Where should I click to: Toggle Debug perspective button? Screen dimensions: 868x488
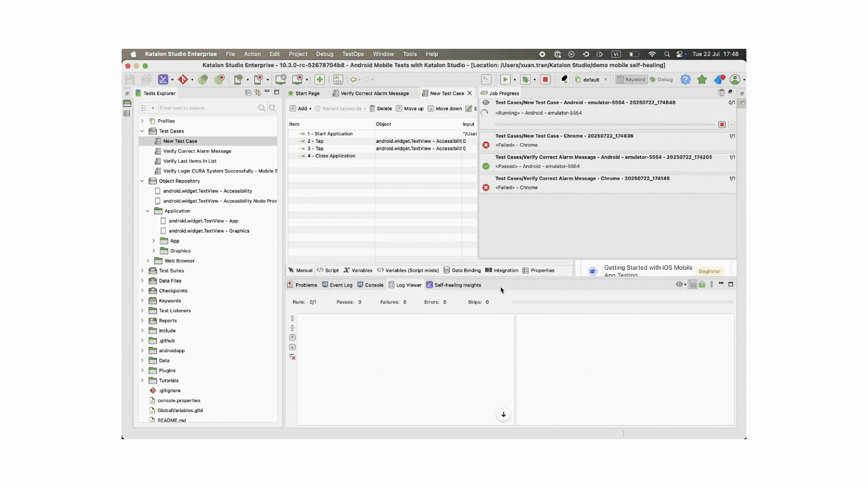click(x=661, y=80)
